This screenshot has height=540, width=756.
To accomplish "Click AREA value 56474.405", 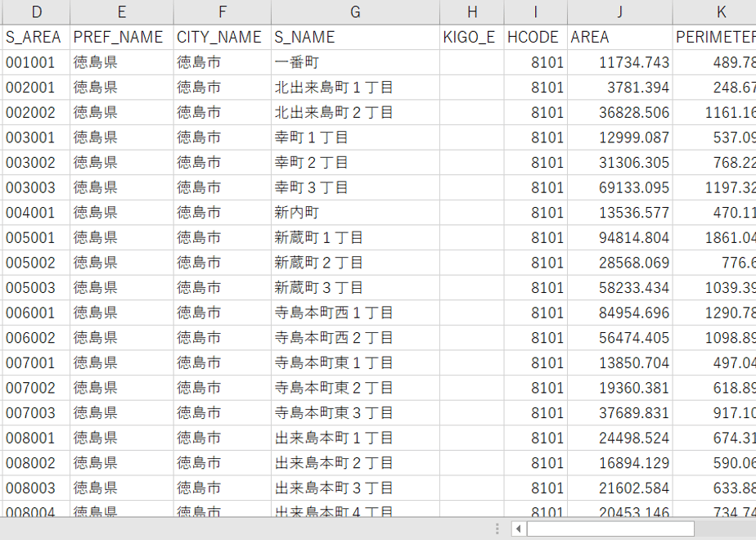I will [620, 338].
